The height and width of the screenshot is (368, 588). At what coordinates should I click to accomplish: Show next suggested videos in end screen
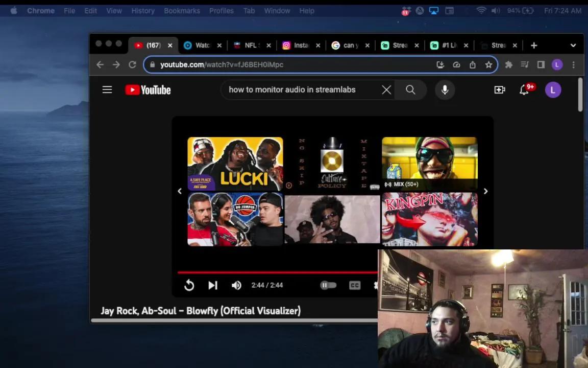point(485,191)
